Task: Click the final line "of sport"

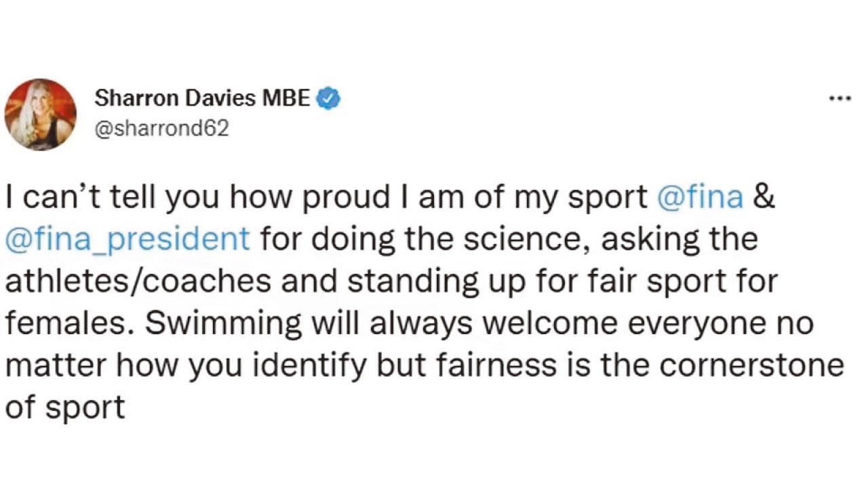Action: coord(65,408)
